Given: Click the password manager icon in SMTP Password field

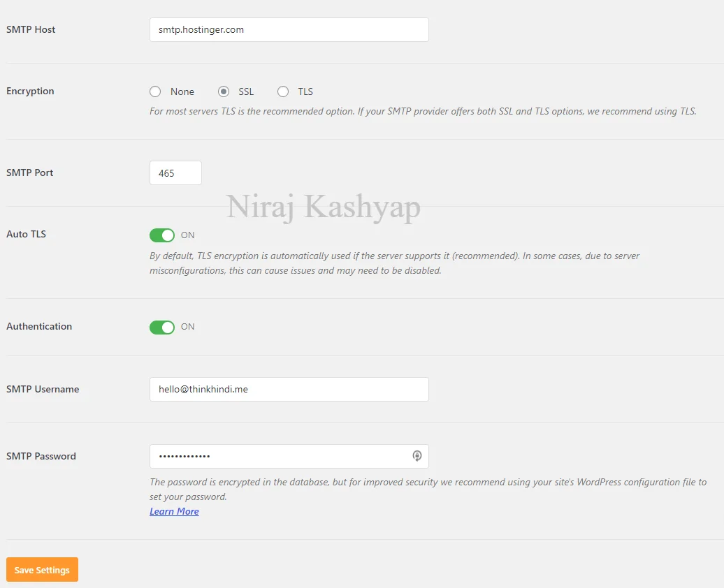Looking at the screenshot, I should tap(417, 456).
